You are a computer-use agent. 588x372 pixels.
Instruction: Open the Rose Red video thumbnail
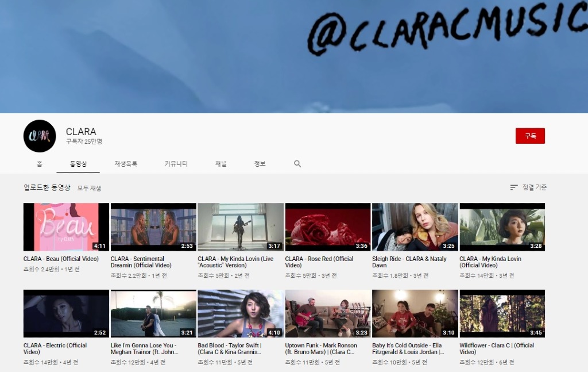[328, 227]
